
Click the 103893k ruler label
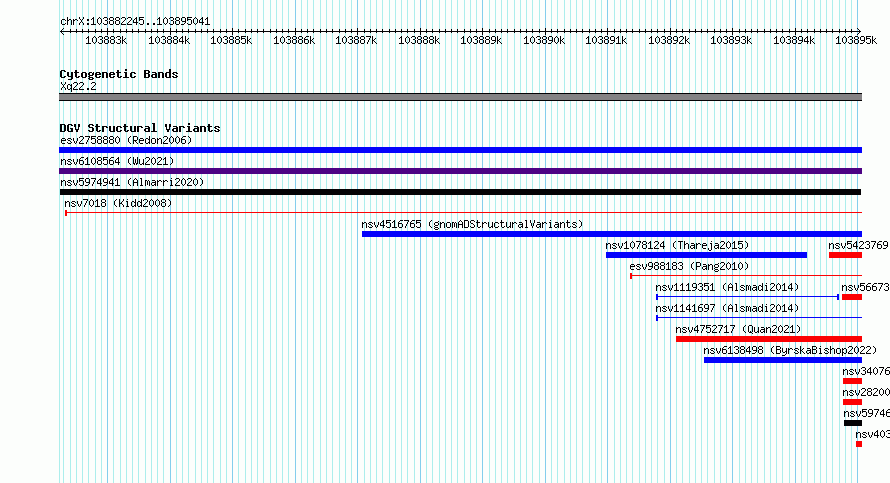(x=731, y=40)
